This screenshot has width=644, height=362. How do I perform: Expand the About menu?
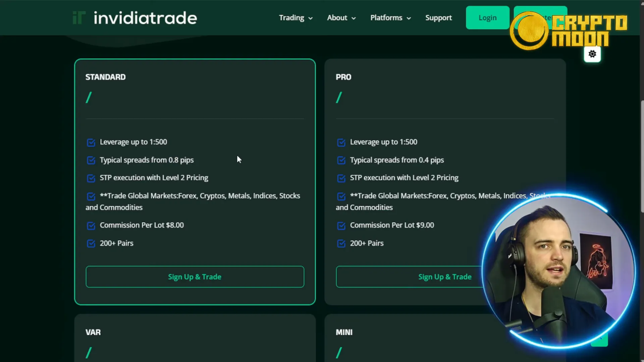341,18
